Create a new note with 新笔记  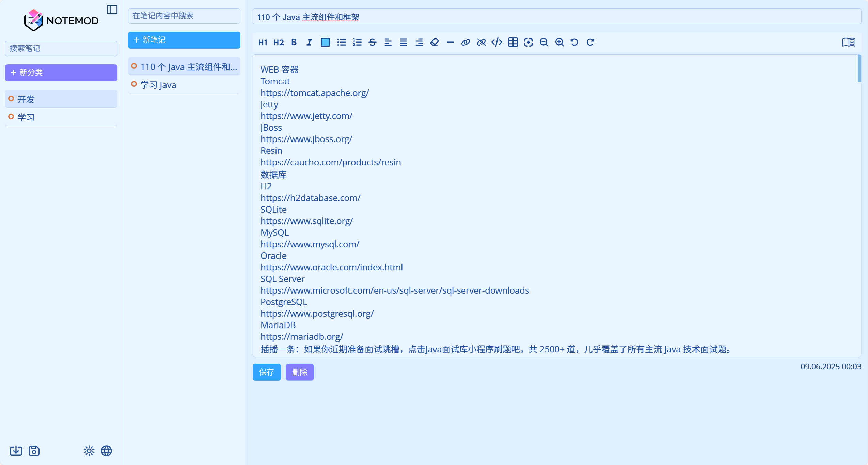point(184,40)
